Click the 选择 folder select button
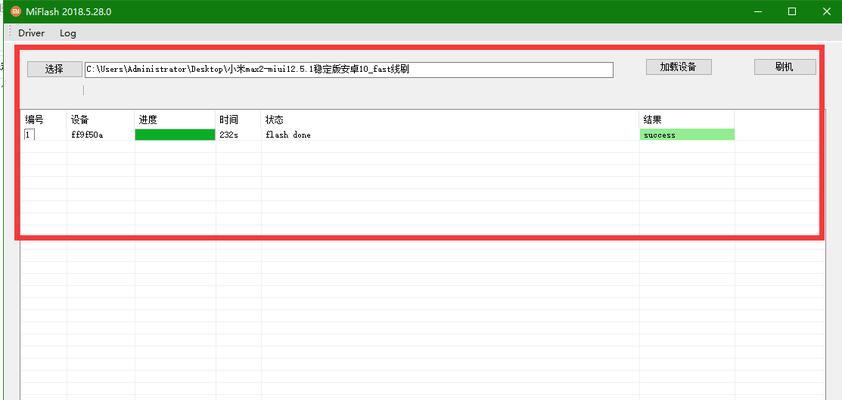Screen dimensions: 842x400 [x=54, y=69]
